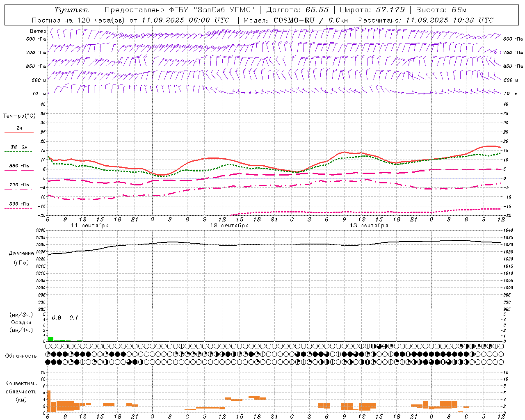Click "(гПа)" unit label under Давление

tap(21, 262)
